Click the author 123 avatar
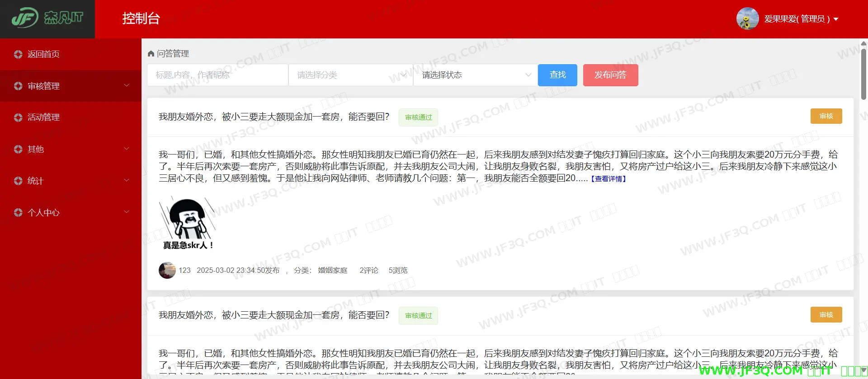The width and height of the screenshot is (868, 379). 167,270
